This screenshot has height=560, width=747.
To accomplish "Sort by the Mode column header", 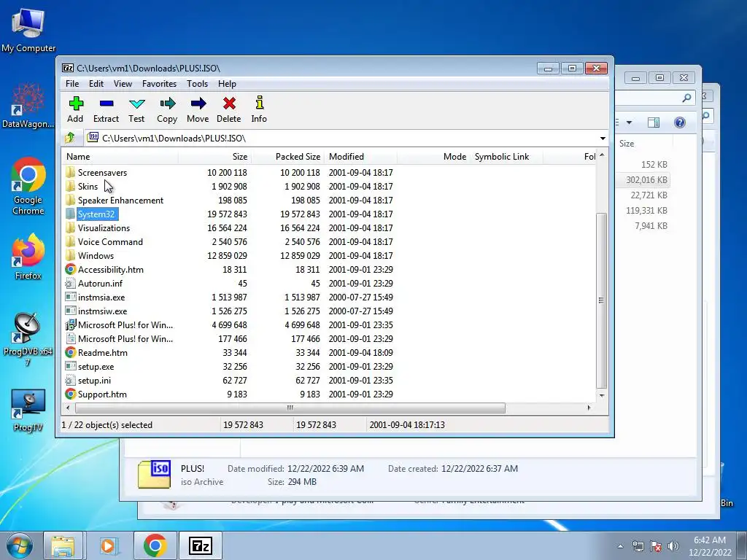I will 433,157.
